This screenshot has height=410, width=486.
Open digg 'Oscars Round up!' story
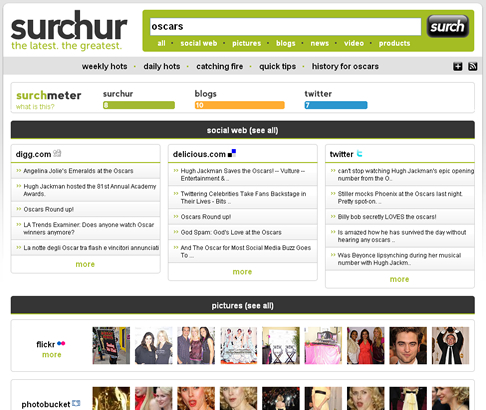(x=49, y=209)
